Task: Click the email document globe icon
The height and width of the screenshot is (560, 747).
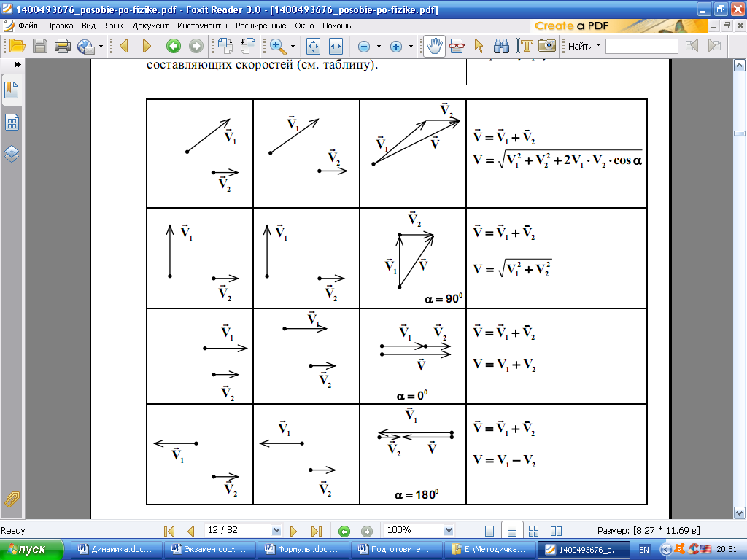Action: (86, 46)
